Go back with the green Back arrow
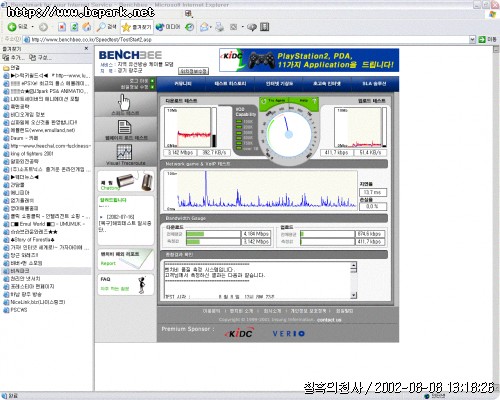The width and height of the screenshot is (500, 400). pyautogui.click(x=17, y=27)
